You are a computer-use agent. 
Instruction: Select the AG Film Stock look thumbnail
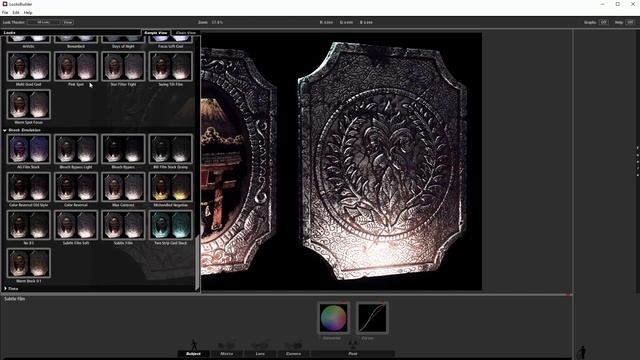coord(29,149)
